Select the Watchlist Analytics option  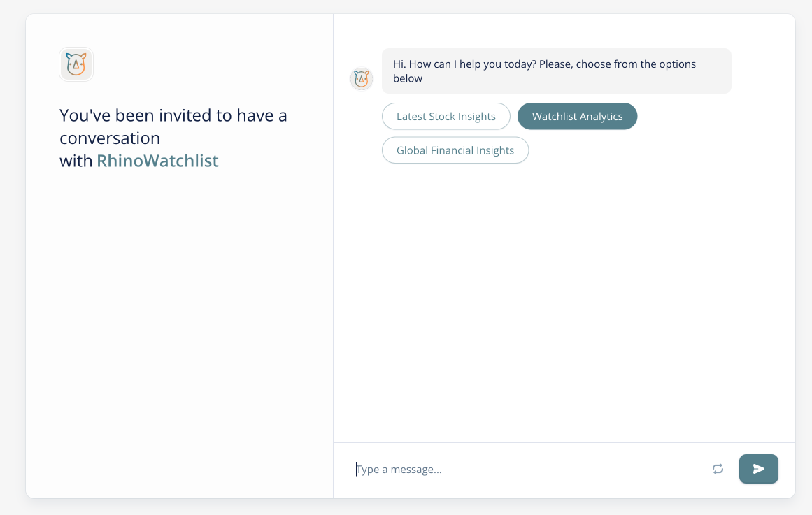[577, 117]
